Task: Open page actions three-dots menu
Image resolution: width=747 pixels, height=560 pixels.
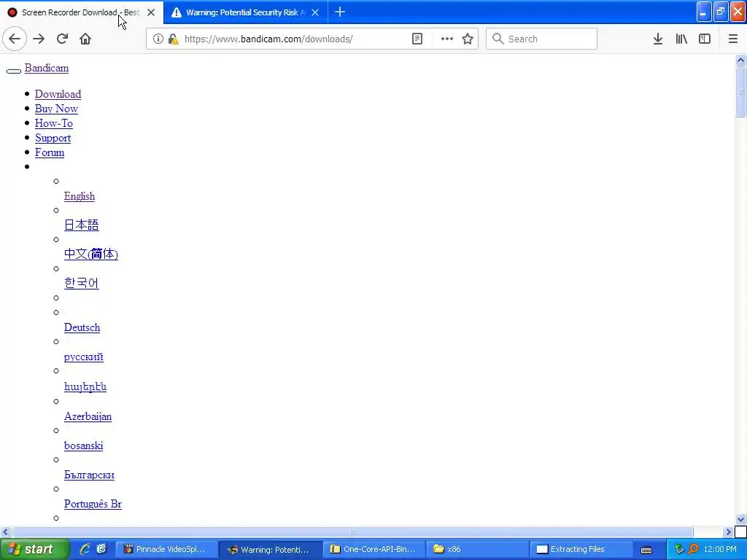Action: 447,39
